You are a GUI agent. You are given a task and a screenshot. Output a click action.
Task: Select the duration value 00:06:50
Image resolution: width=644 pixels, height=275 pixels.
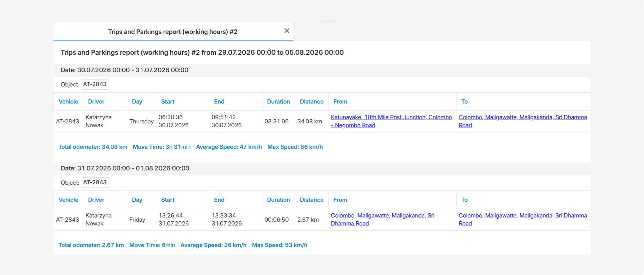(276, 220)
